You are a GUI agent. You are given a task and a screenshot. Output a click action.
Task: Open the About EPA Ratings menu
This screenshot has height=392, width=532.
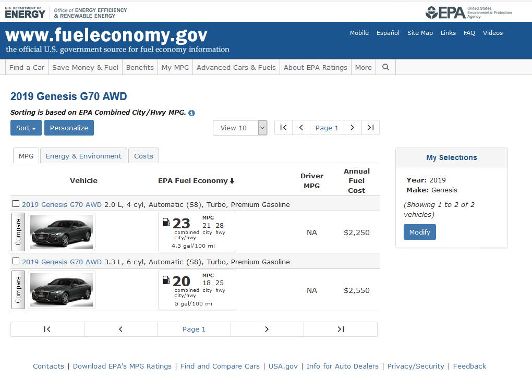coord(316,67)
